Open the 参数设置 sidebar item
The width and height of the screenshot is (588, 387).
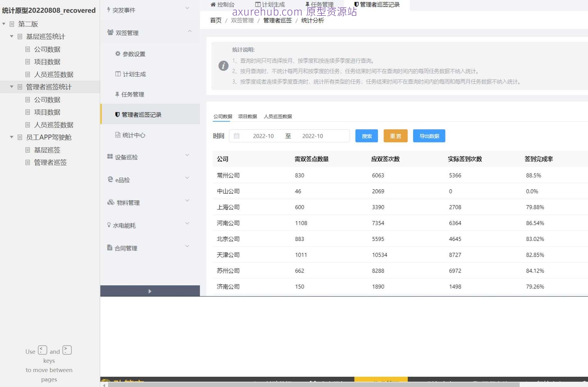(134, 54)
